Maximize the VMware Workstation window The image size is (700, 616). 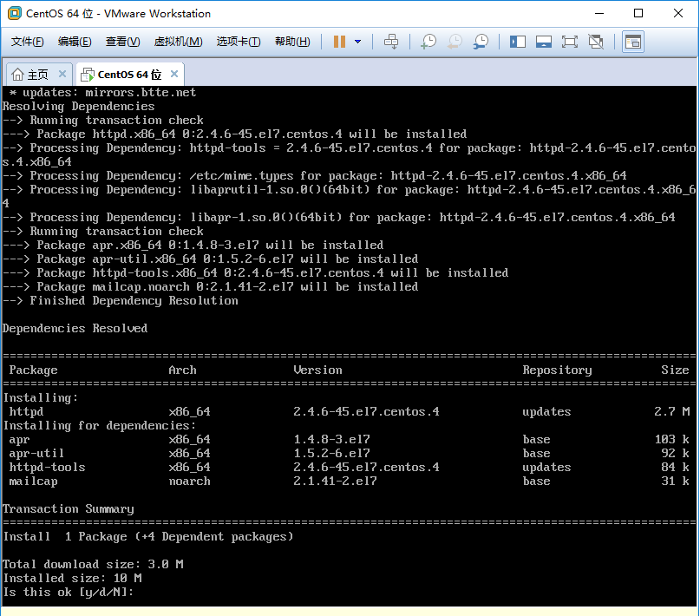[638, 13]
